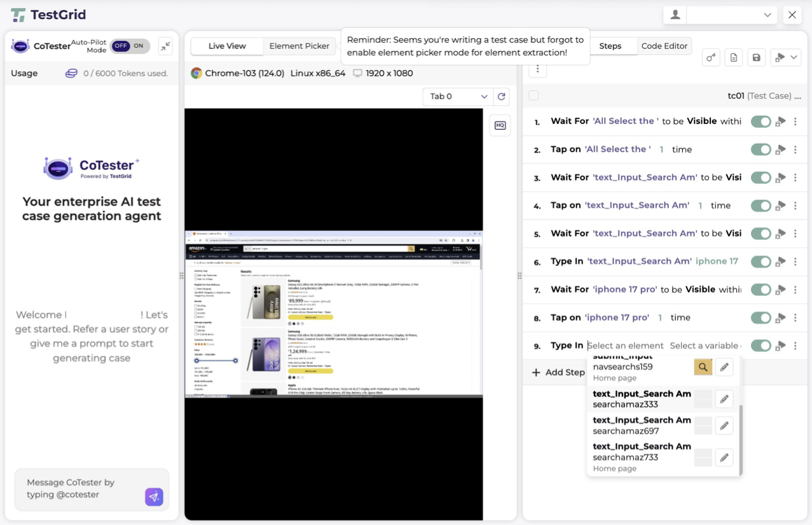Screen dimensions: 812x525
Task: Switch to the Code Editor tab
Action: (x=664, y=46)
